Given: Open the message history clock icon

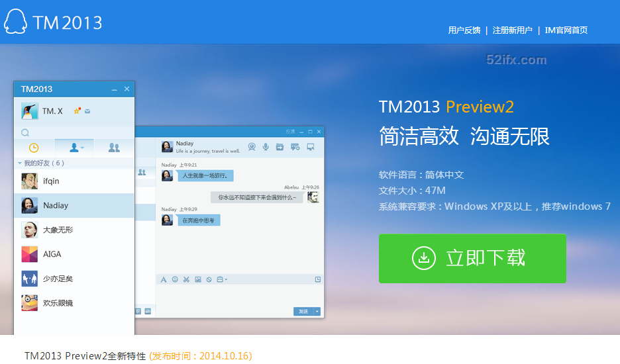Looking at the screenshot, I should tap(317, 279).
